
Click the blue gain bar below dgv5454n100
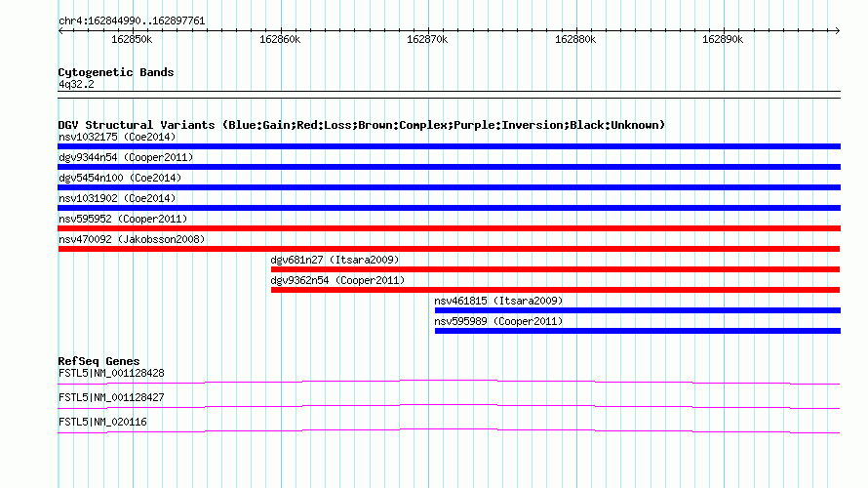coord(449,187)
